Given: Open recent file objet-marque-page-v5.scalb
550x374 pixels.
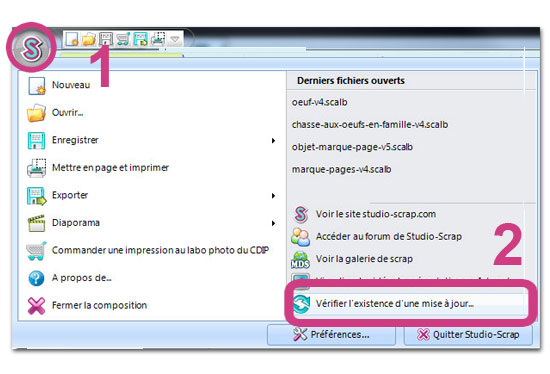Looking at the screenshot, I should coord(352,147).
